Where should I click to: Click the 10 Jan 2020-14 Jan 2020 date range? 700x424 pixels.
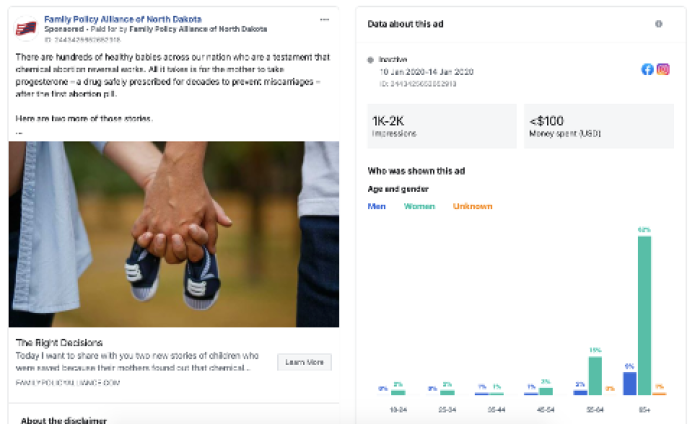[x=426, y=72]
